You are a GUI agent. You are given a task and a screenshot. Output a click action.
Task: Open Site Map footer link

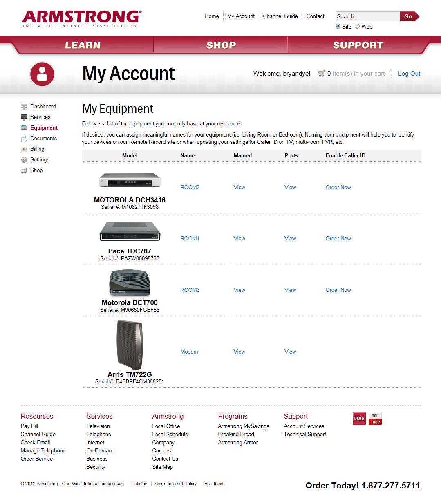point(163,467)
